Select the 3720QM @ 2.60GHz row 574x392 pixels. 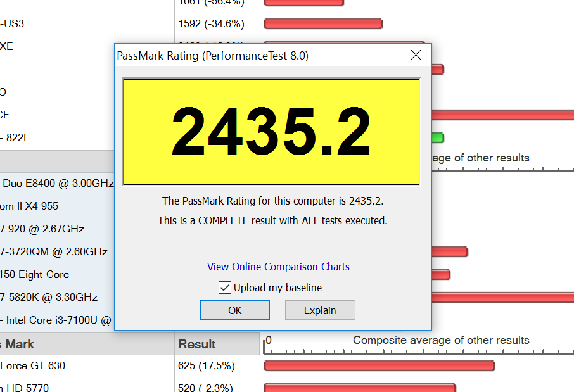[57, 252]
